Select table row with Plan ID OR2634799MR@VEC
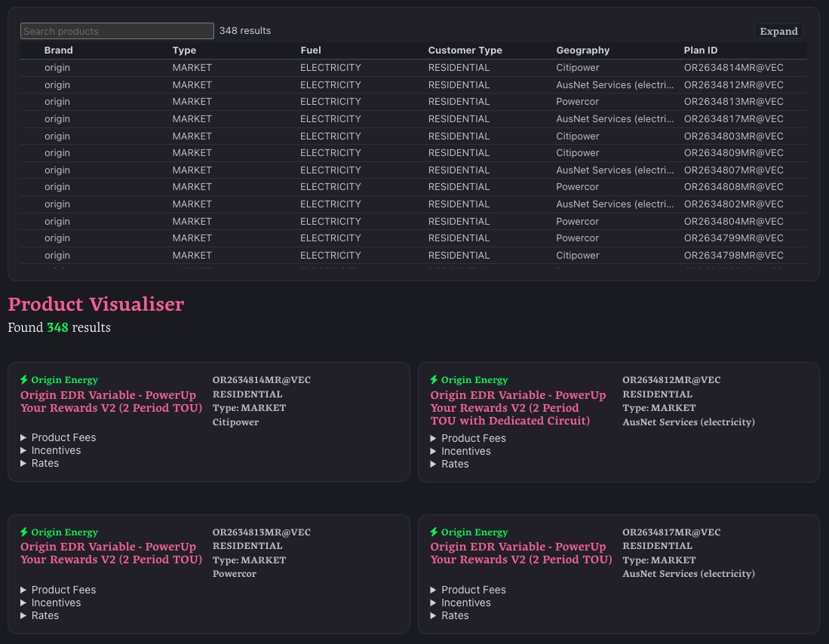The width and height of the screenshot is (829, 644). 413,238
